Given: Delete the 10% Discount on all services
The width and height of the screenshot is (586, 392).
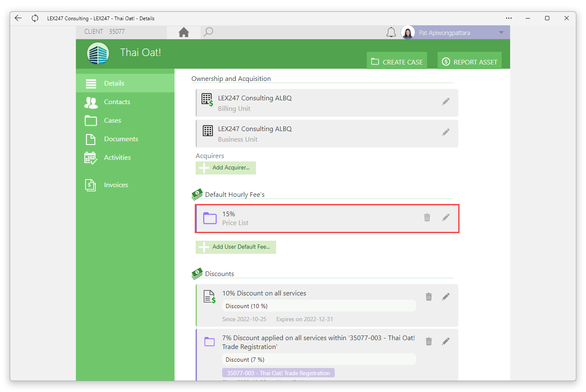Looking at the screenshot, I should (x=429, y=297).
